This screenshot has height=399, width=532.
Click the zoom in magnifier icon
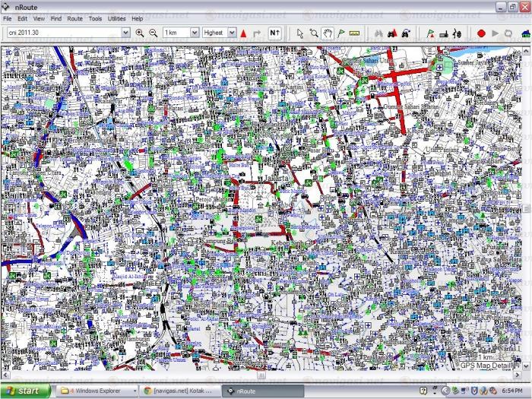[x=140, y=33]
